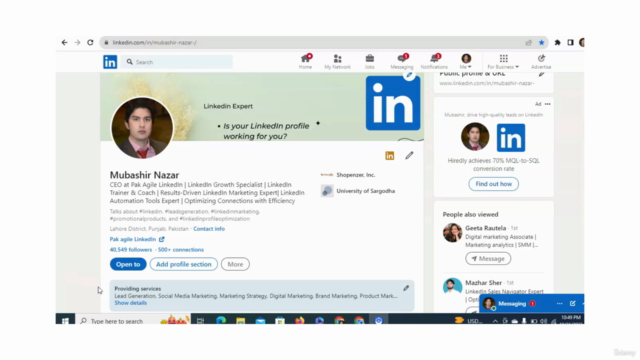Go forward in the browser

pos(77,42)
